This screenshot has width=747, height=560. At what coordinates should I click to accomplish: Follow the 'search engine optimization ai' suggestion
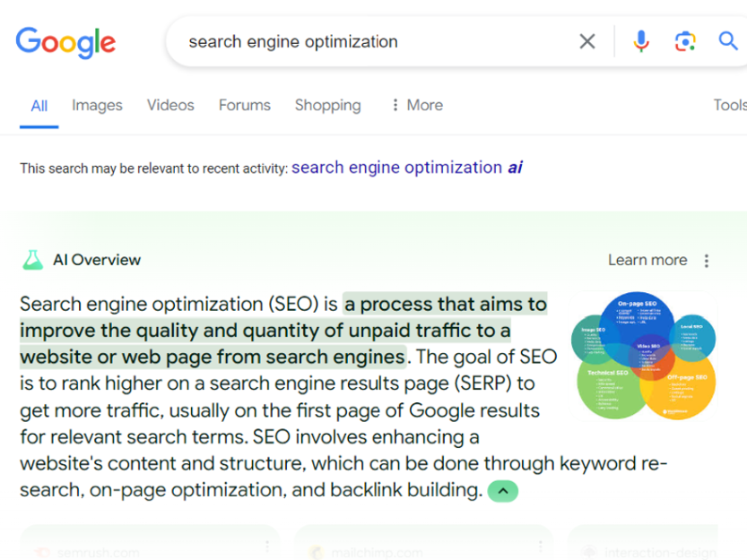tap(407, 168)
